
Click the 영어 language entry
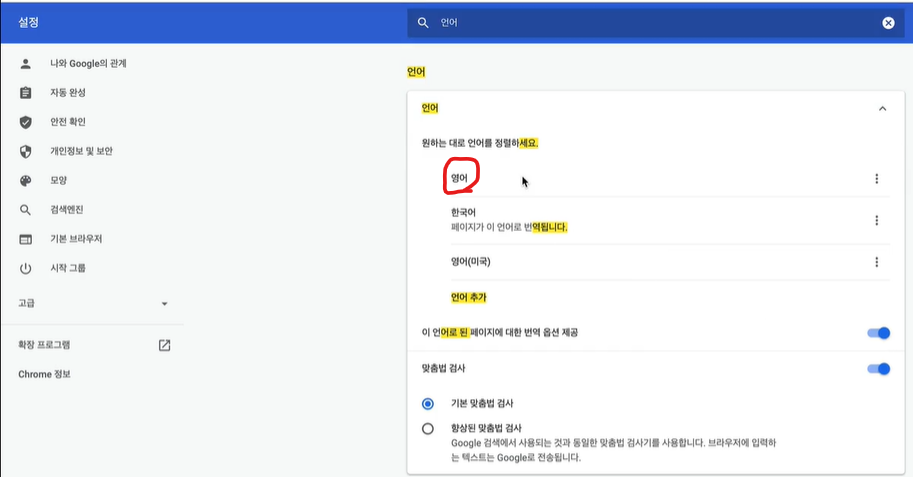[459, 178]
